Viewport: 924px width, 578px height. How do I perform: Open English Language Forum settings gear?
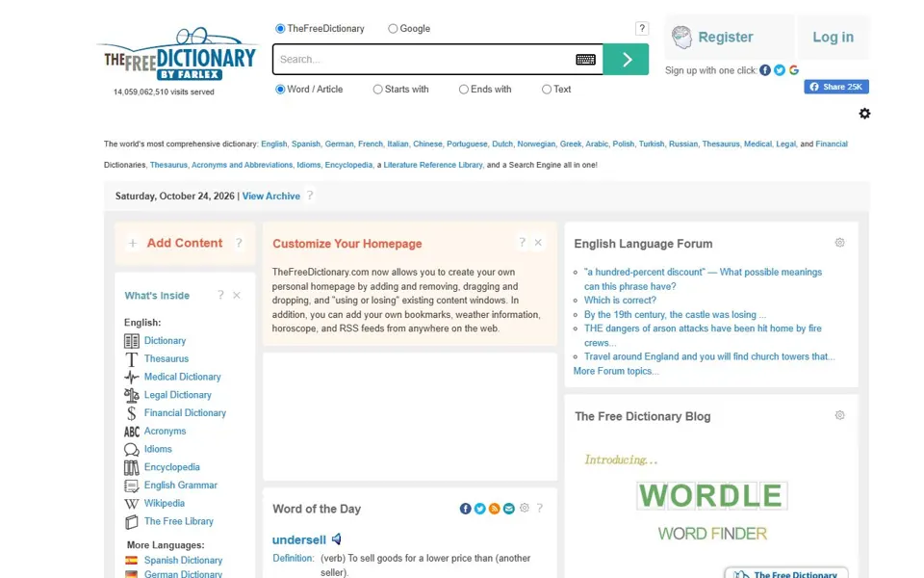pos(839,243)
